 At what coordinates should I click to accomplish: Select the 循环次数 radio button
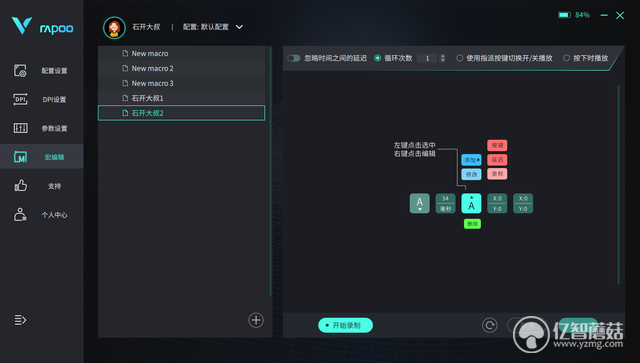378,58
